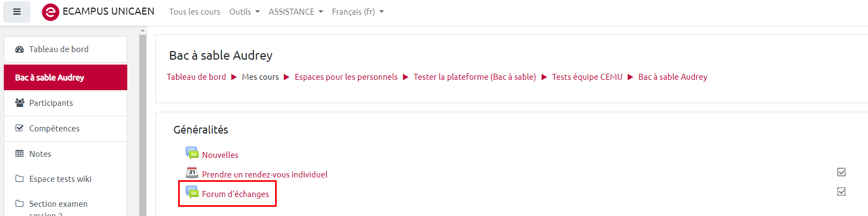Click the Notes grid icon in sidebar
The height and width of the screenshot is (216, 868).
[x=19, y=154]
